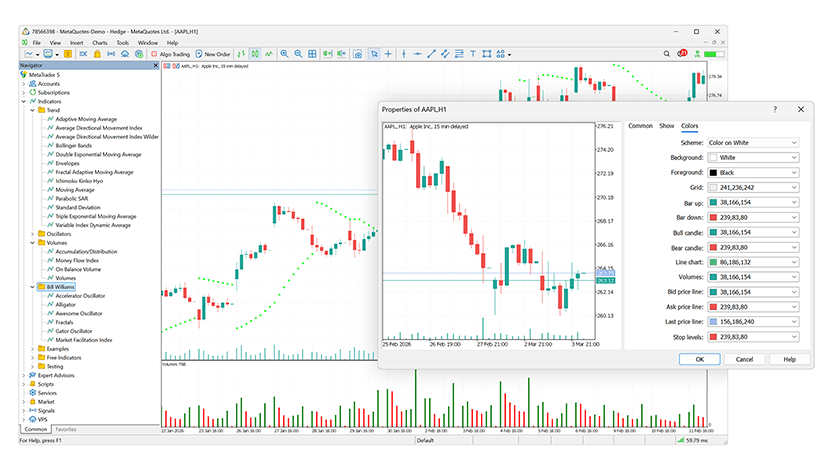The width and height of the screenshot is (833, 470).
Task: Select the rectangle shapes tool
Action: pyautogui.click(x=487, y=54)
